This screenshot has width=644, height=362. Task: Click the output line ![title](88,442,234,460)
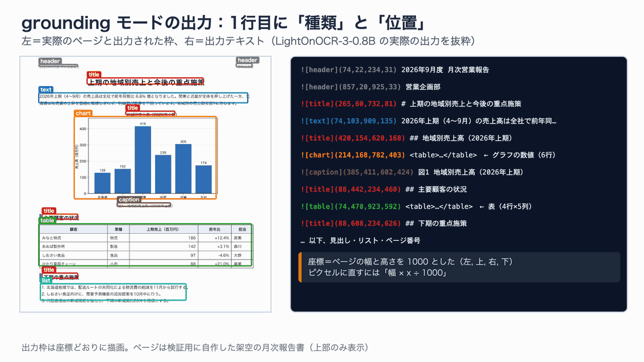click(383, 189)
